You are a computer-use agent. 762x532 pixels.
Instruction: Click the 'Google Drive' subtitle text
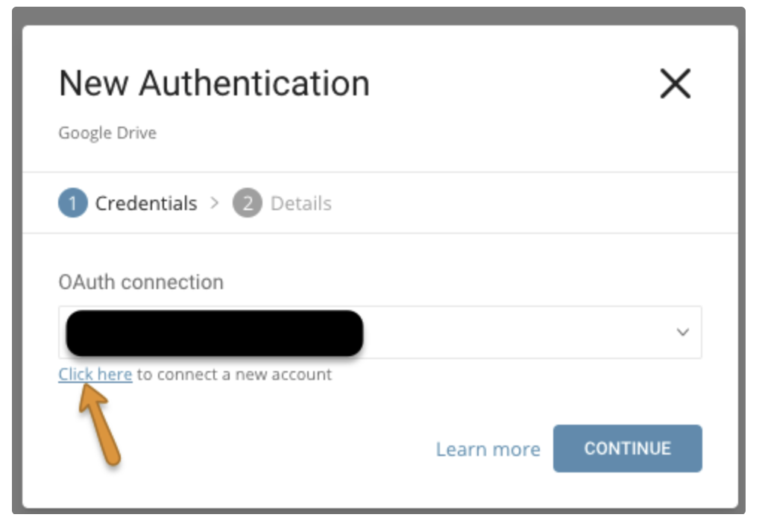107,133
